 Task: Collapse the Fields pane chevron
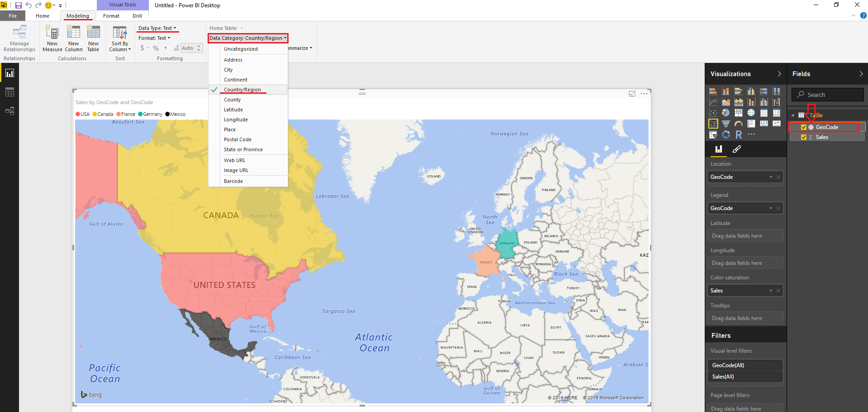coord(861,74)
